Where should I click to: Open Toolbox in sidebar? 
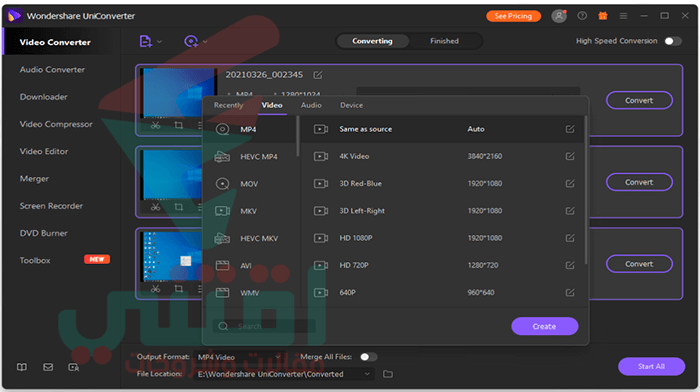pyautogui.click(x=35, y=260)
